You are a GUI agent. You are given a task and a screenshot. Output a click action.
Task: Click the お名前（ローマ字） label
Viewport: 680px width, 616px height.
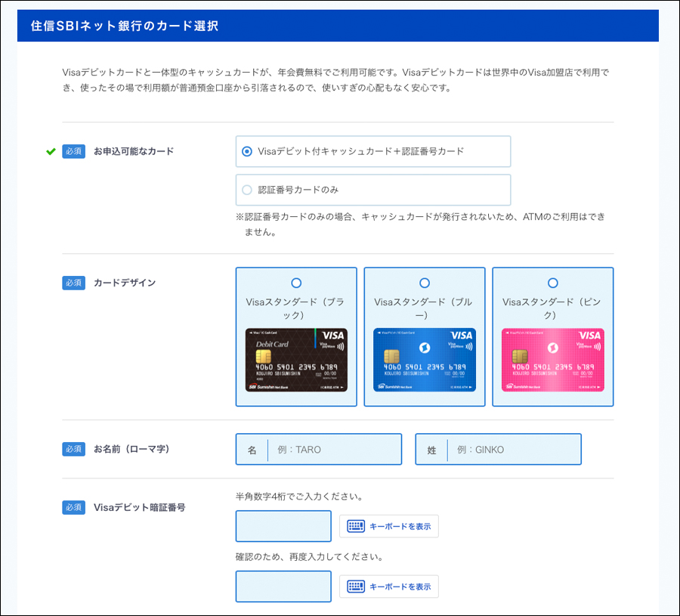(x=131, y=449)
